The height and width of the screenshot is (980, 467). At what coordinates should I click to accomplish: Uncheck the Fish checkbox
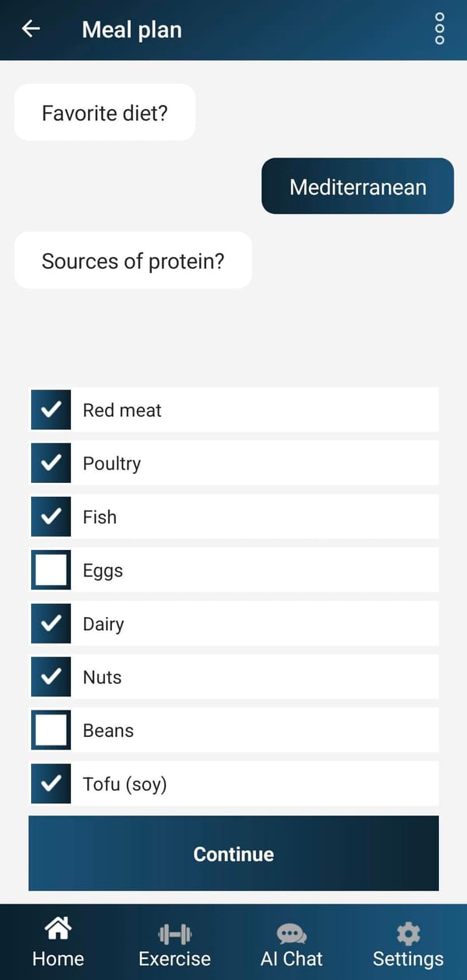(x=50, y=516)
